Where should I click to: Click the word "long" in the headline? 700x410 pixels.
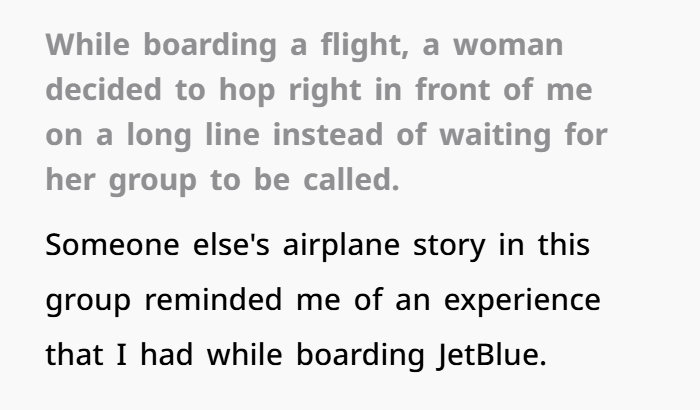(159, 136)
